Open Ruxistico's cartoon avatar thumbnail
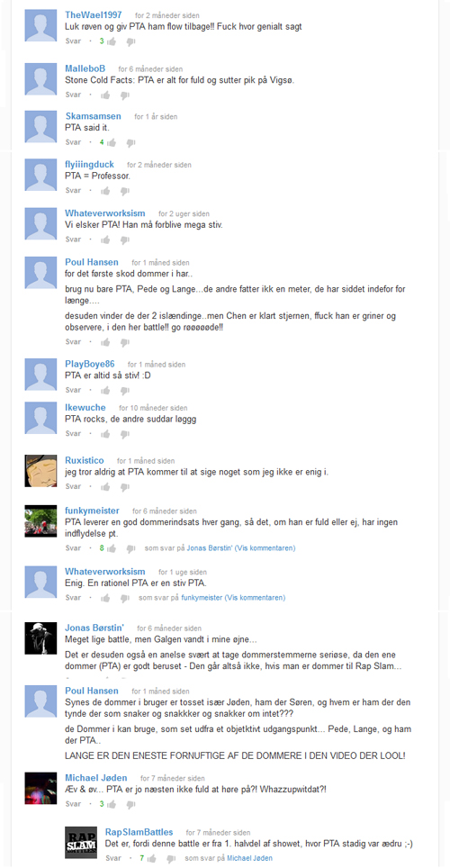Image resolution: width=450 pixels, height=868 pixels. click(x=41, y=471)
